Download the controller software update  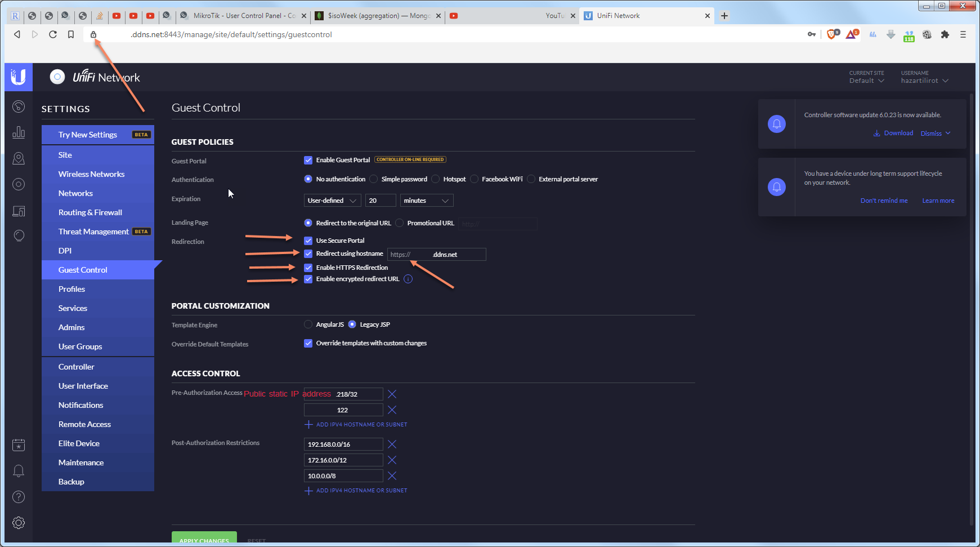[893, 134]
